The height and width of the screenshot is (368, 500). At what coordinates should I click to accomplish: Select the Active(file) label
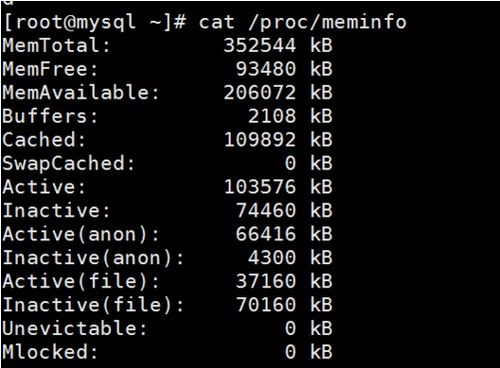[x=81, y=281]
